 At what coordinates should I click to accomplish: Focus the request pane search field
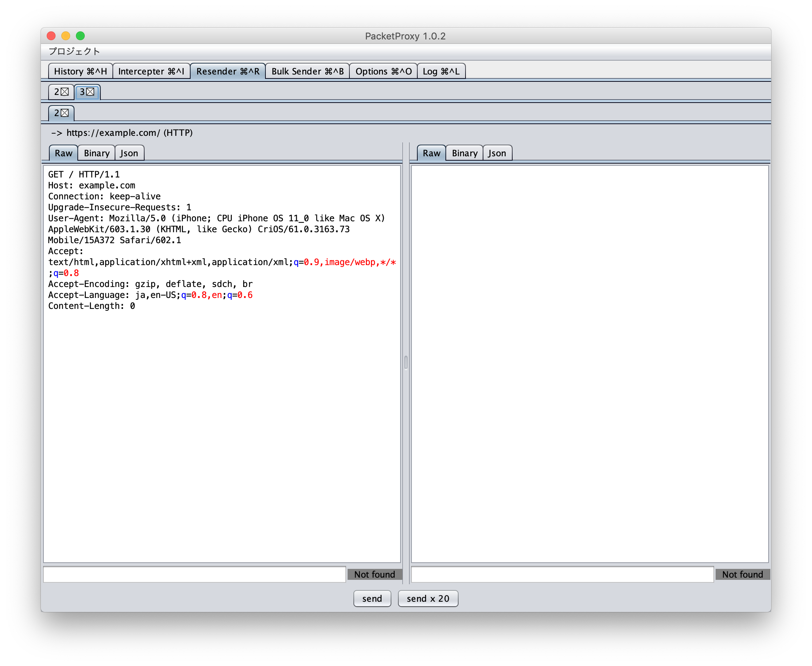195,574
